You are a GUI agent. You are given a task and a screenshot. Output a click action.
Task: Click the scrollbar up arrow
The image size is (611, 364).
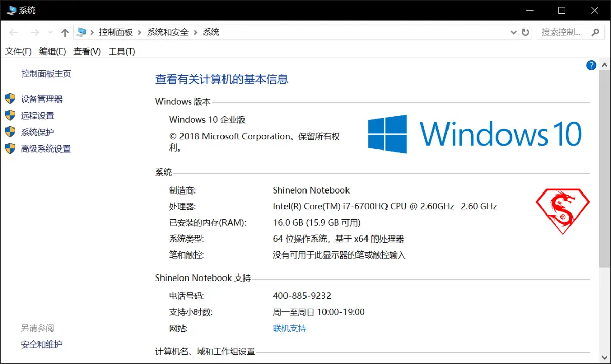605,65
